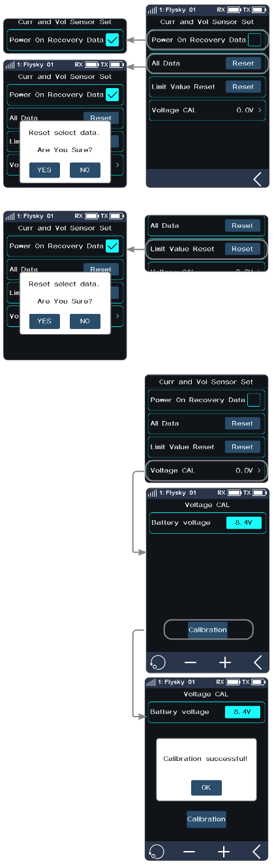Tap All Data Reset on screen with back arrow

click(243, 63)
